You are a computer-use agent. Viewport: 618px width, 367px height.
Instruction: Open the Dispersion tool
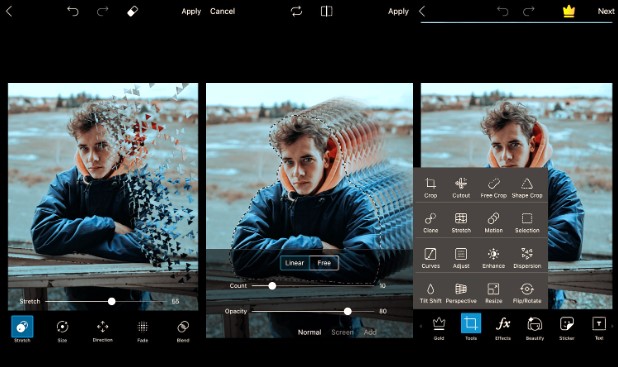[527, 258]
